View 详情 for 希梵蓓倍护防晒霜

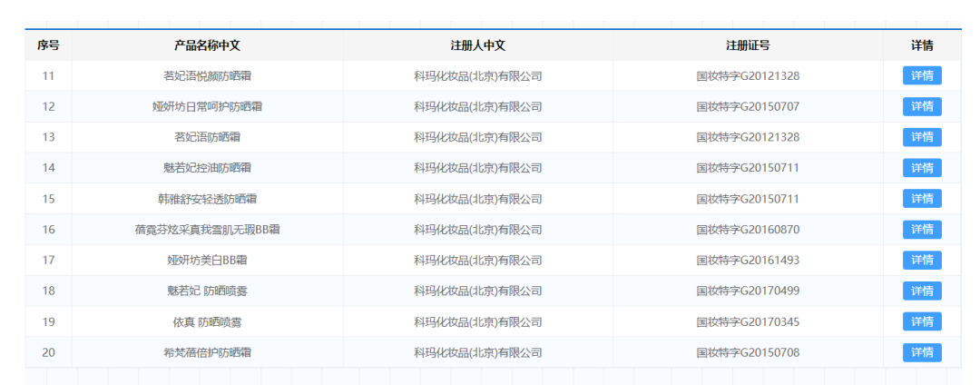tap(922, 352)
